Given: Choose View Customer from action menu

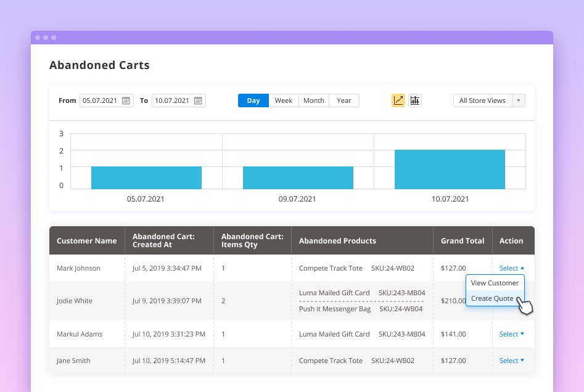Looking at the screenshot, I should pyautogui.click(x=495, y=283).
